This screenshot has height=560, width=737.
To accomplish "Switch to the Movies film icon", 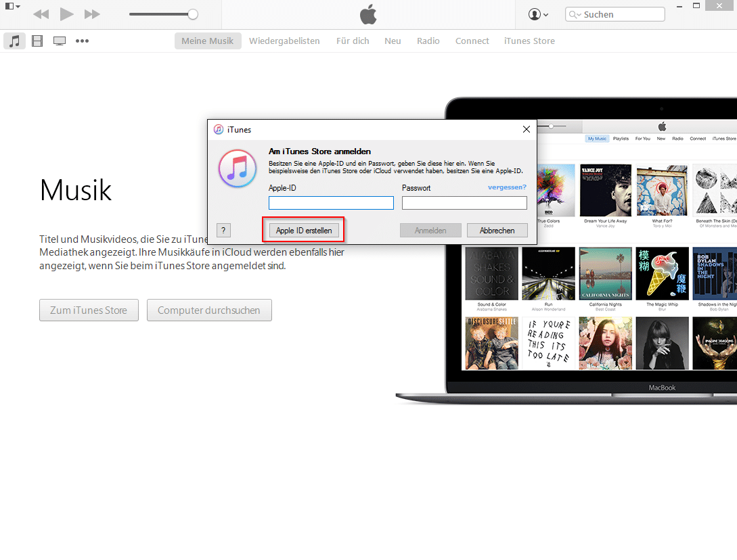I will click(37, 41).
